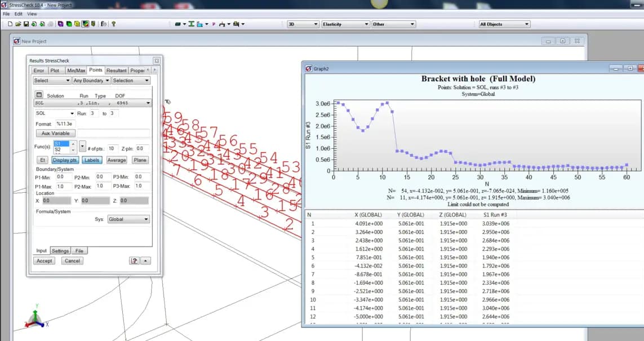Enable the Display pts option
The width and height of the screenshot is (644, 341).
click(x=65, y=160)
